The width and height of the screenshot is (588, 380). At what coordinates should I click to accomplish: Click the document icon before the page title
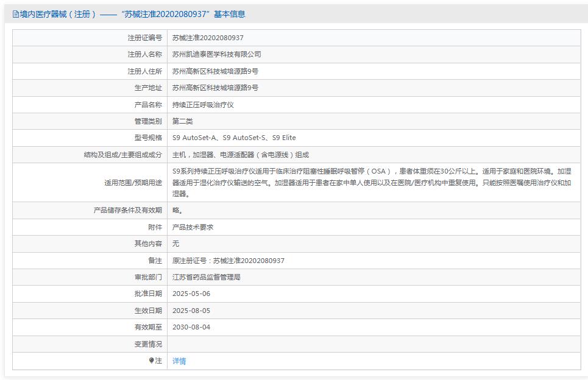[15, 14]
